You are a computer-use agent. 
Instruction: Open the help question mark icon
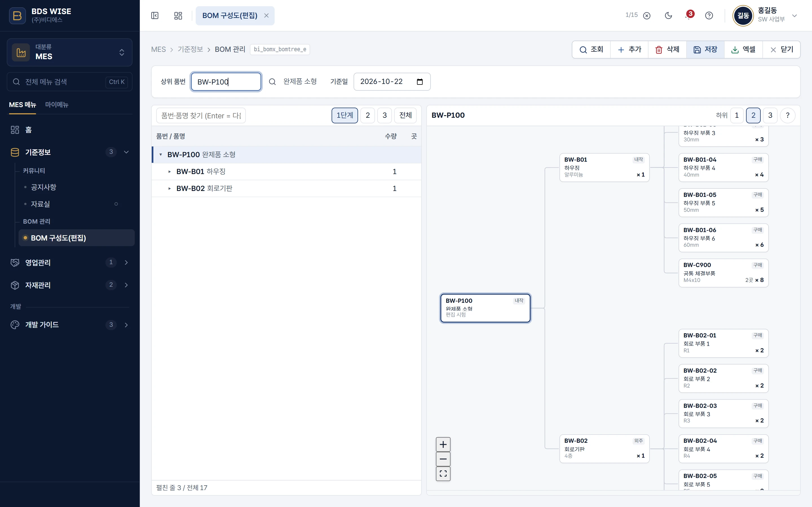coord(709,15)
